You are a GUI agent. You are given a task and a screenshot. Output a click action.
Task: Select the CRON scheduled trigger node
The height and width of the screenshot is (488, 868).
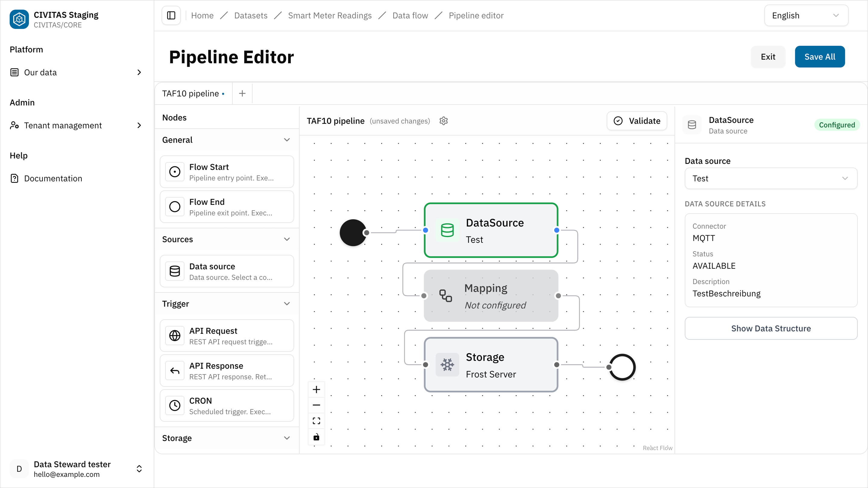point(227,405)
